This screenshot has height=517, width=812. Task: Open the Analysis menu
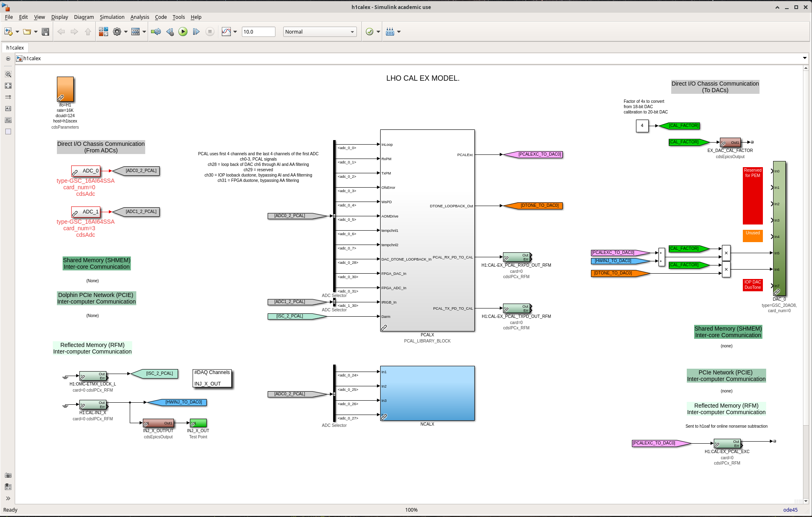(140, 17)
